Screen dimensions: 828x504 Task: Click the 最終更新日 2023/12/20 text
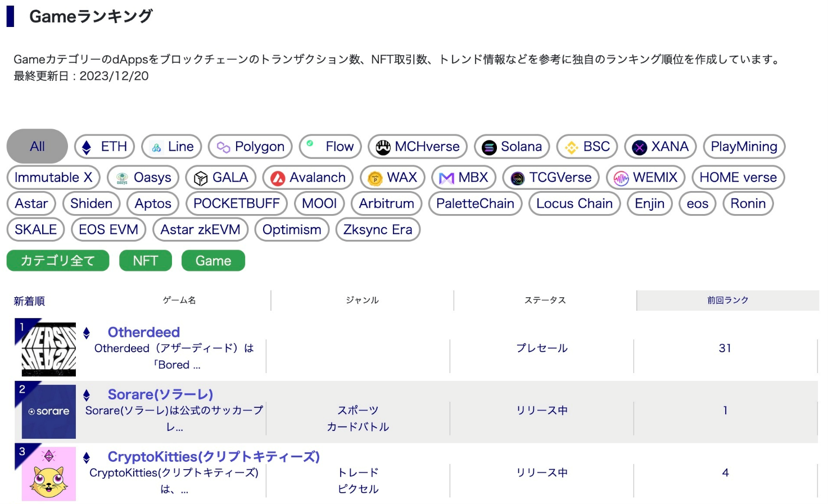pos(81,76)
